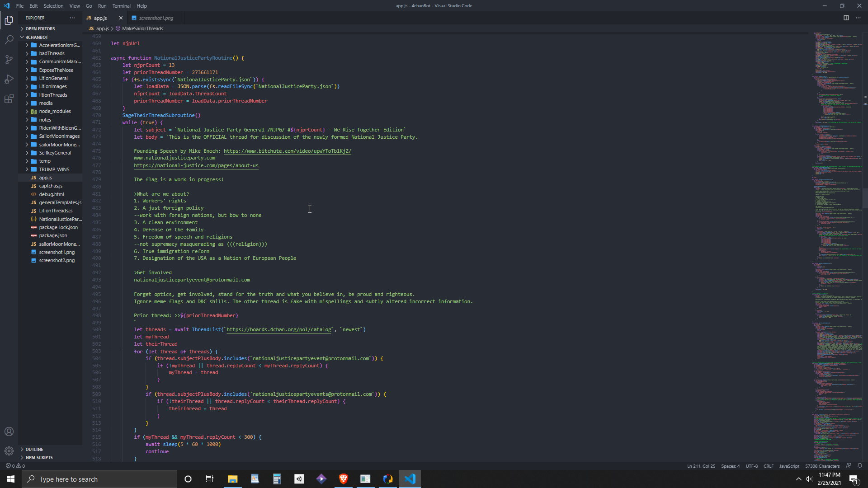The height and width of the screenshot is (488, 868).
Task: Click the bitchute.com video link in code
Action: pos(287,151)
